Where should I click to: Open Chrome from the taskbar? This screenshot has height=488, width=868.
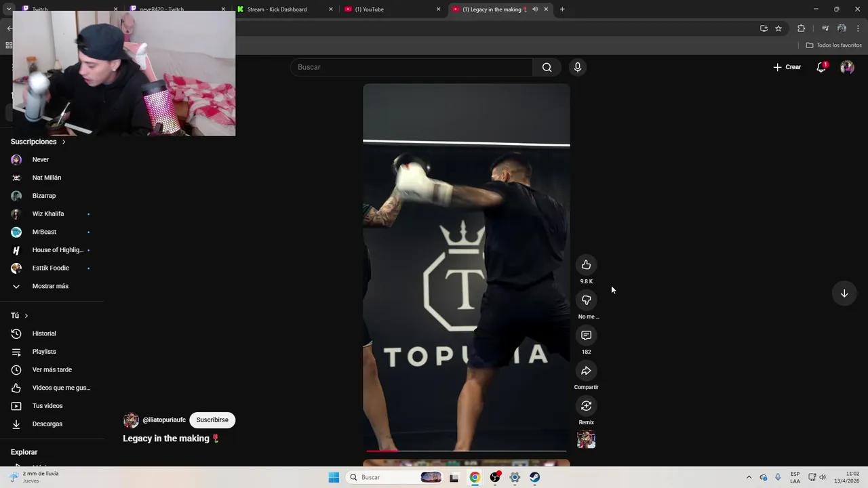475,477
